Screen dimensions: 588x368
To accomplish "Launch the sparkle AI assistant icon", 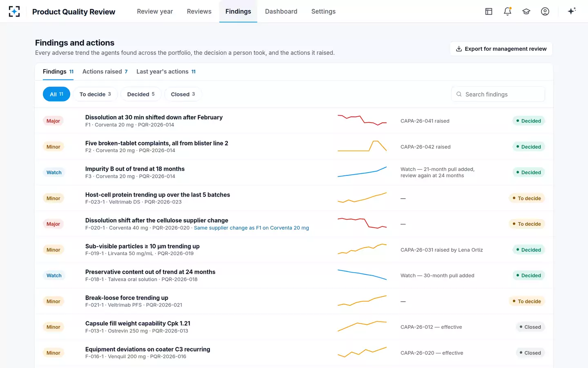I will tap(572, 11).
